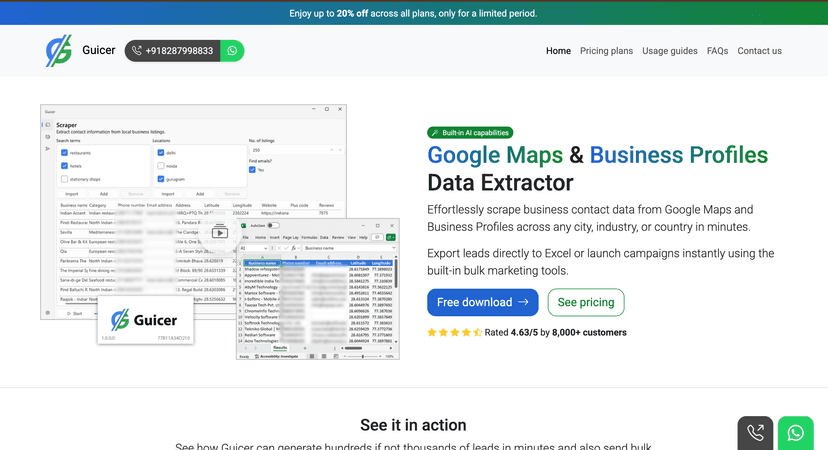Viewport: 828px width, 450px height.
Task: Click the floating phone call icon
Action: click(x=755, y=433)
